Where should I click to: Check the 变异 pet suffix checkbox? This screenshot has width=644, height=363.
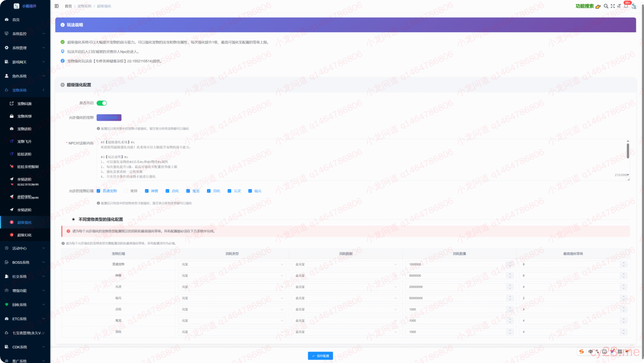[126, 191]
